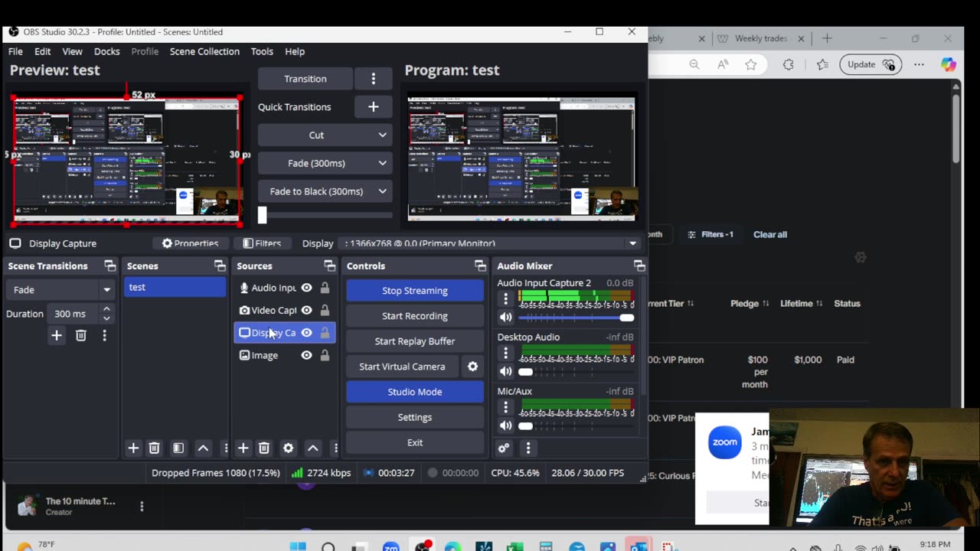This screenshot has width=980, height=551.
Task: Move scene up with arrow icon
Action: pyautogui.click(x=203, y=448)
